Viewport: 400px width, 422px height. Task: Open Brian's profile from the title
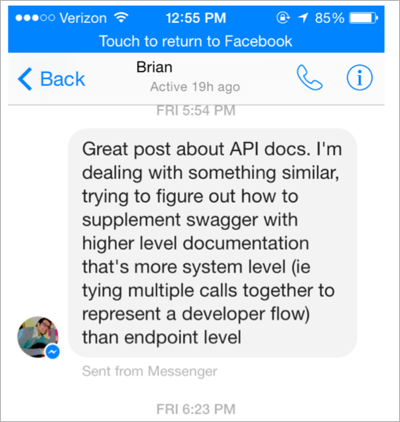[x=154, y=67]
